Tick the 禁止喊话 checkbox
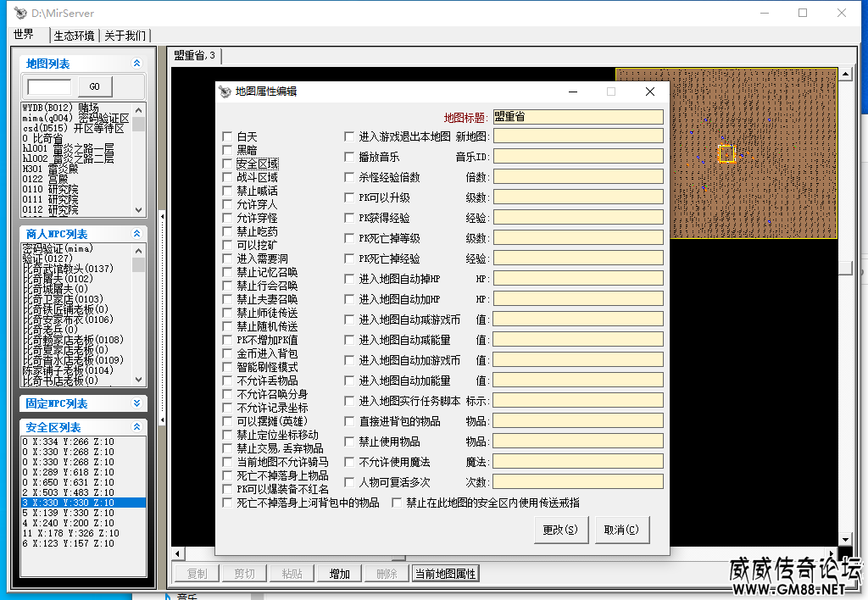This screenshot has height=600, width=868. (x=227, y=191)
